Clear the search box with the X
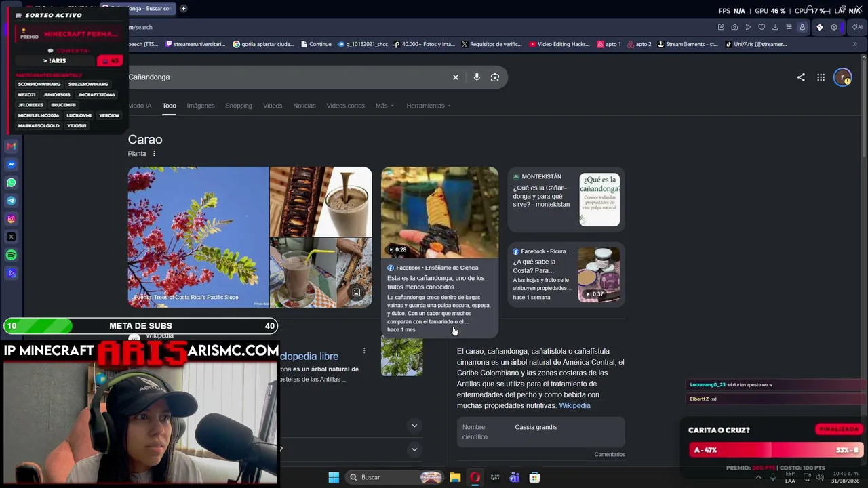Image resolution: width=868 pixels, height=488 pixels. pyautogui.click(x=456, y=77)
